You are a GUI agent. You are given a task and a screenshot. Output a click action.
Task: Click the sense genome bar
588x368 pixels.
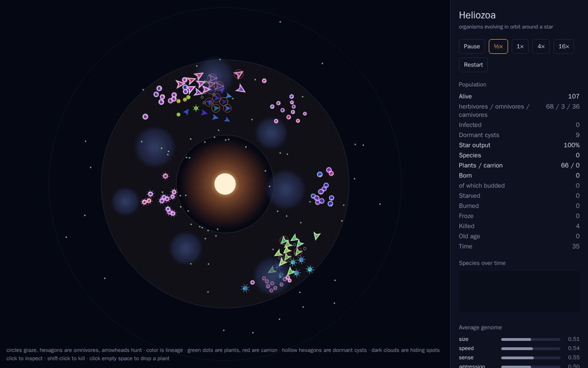[x=531, y=358]
